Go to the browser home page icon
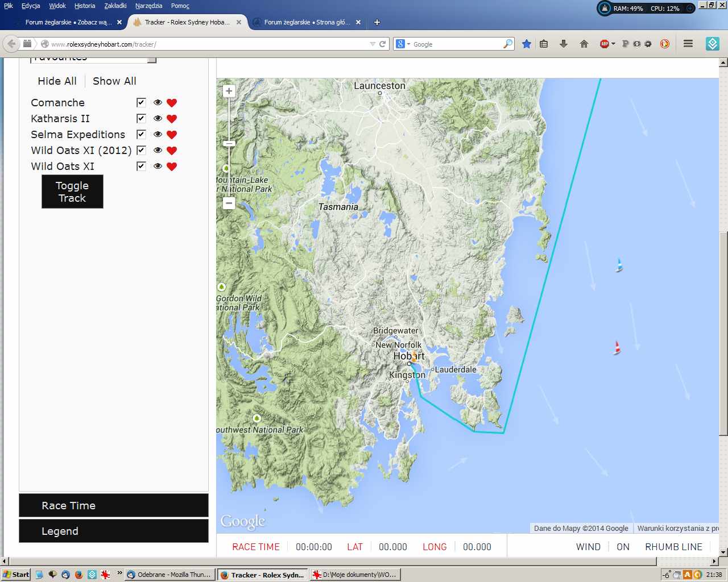The image size is (728, 582). [584, 44]
